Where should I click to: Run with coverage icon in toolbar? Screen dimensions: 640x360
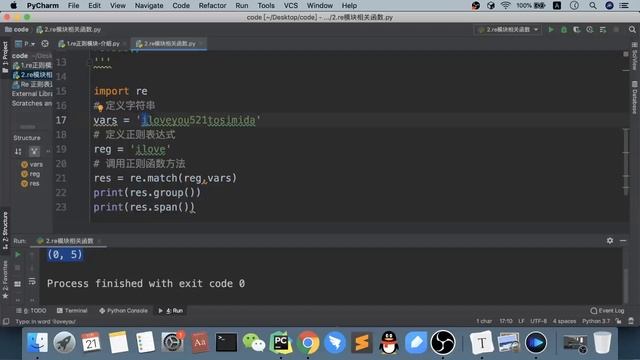577,29
